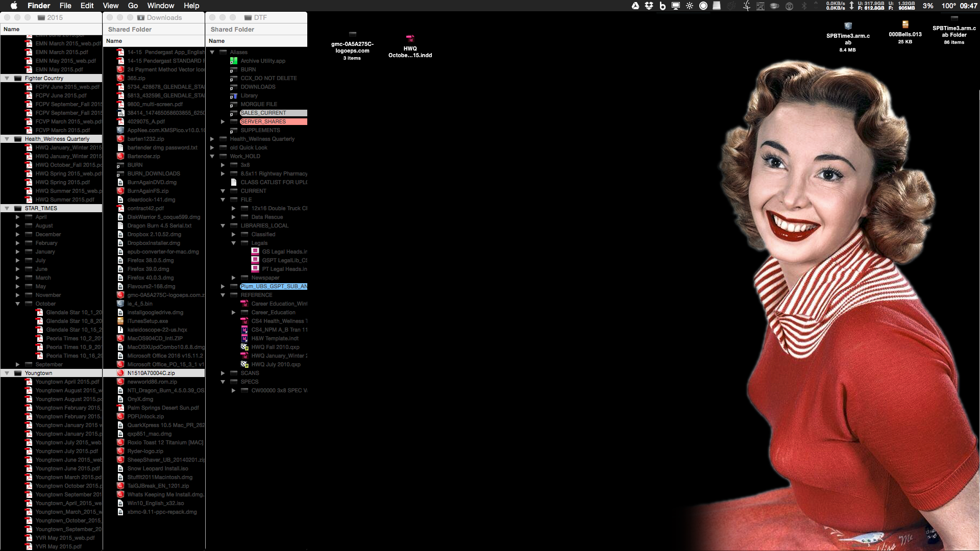Collapse the Fighter Country section in 2015 window

click(6, 78)
